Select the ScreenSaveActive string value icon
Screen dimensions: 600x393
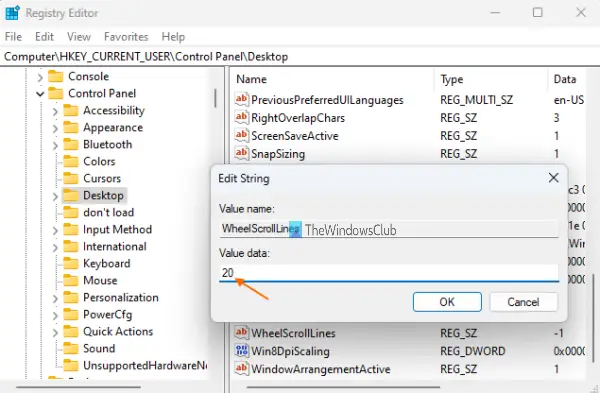coord(241,135)
